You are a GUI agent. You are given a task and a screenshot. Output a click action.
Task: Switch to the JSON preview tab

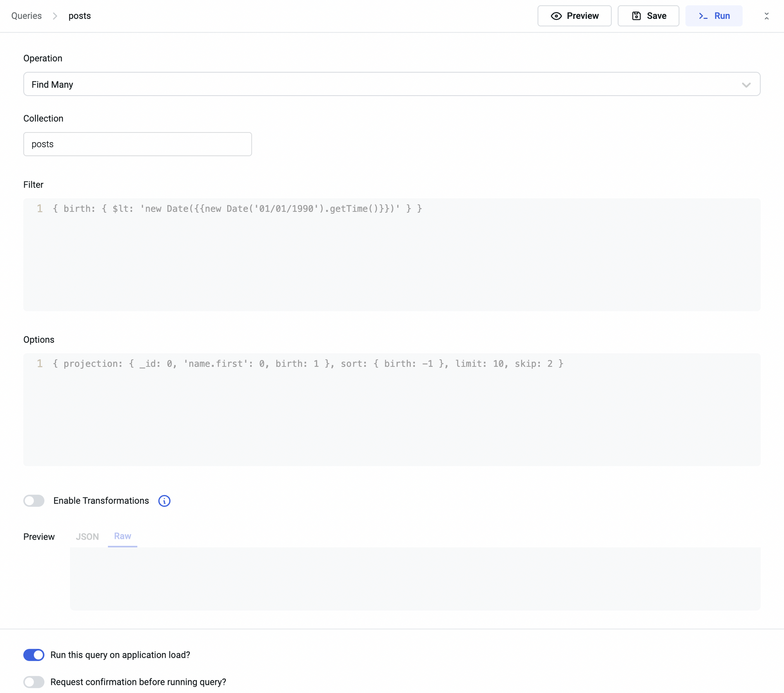[87, 537]
